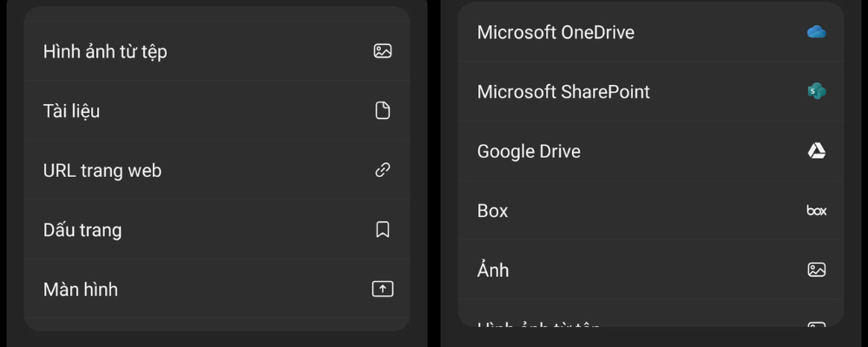Viewport: 868px width, 347px height.
Task: Click the picture icon beside Hình ảnh từ tệp
Action: 383,51
